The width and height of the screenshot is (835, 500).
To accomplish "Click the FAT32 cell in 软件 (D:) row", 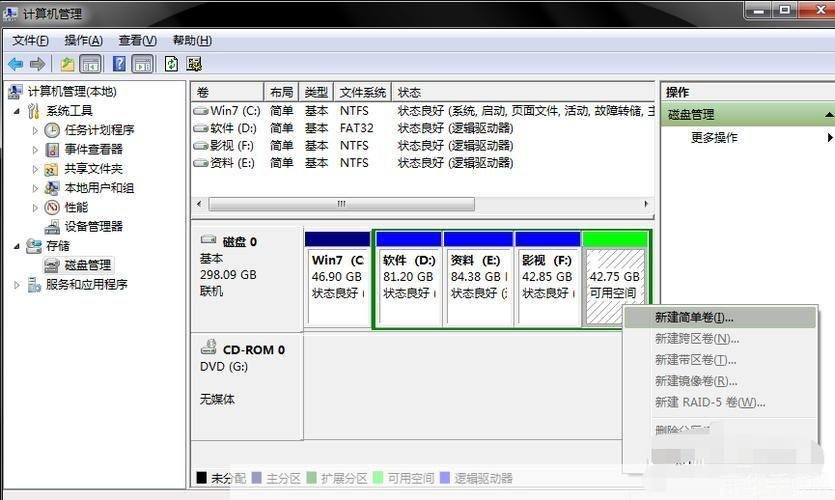I will click(x=357, y=128).
